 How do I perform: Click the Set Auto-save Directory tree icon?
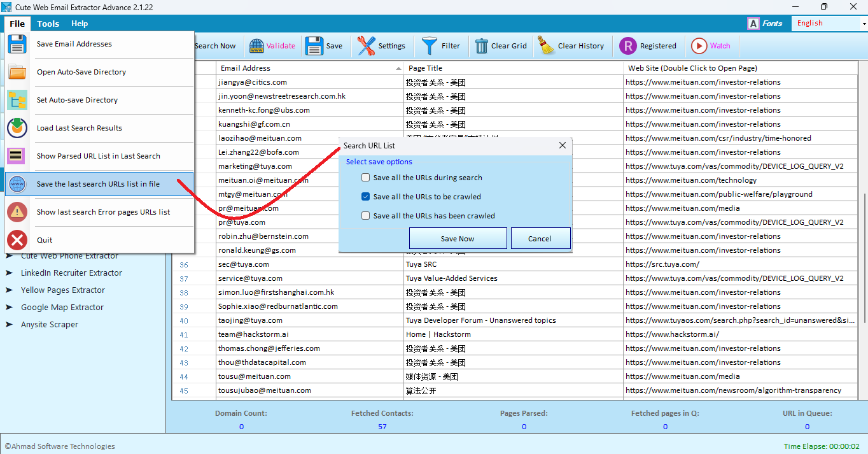click(x=17, y=100)
